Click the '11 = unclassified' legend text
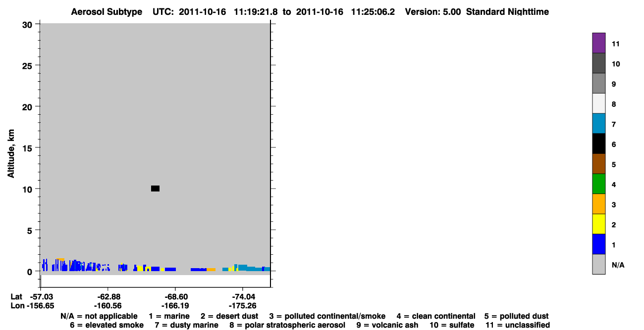 tap(517, 325)
